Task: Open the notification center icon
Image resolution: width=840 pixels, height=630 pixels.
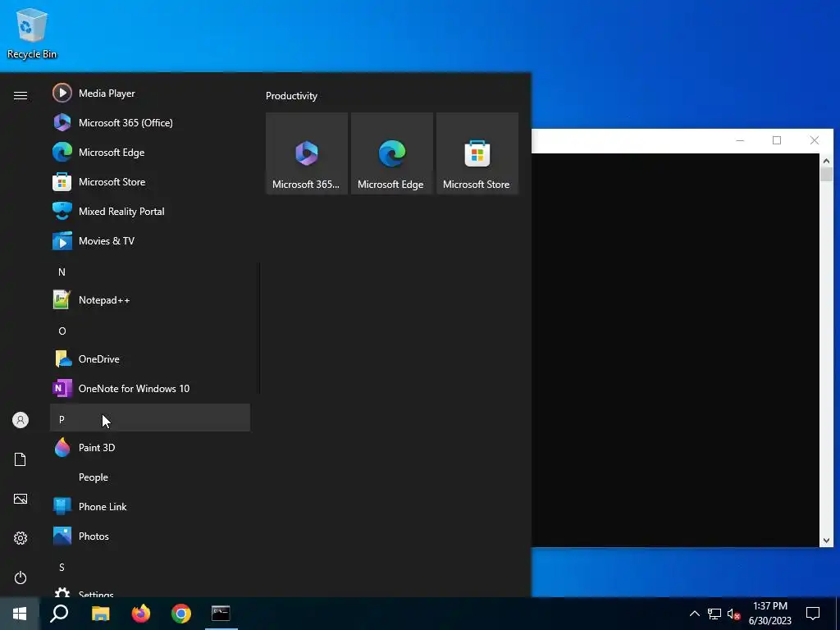Action: pos(813,614)
